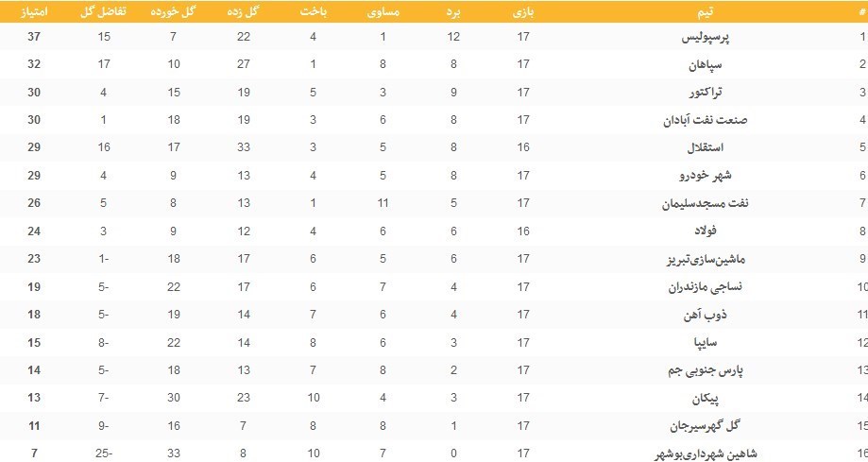Sort by برد (wins) column header
Screen dimensions: 868x462
point(454,12)
